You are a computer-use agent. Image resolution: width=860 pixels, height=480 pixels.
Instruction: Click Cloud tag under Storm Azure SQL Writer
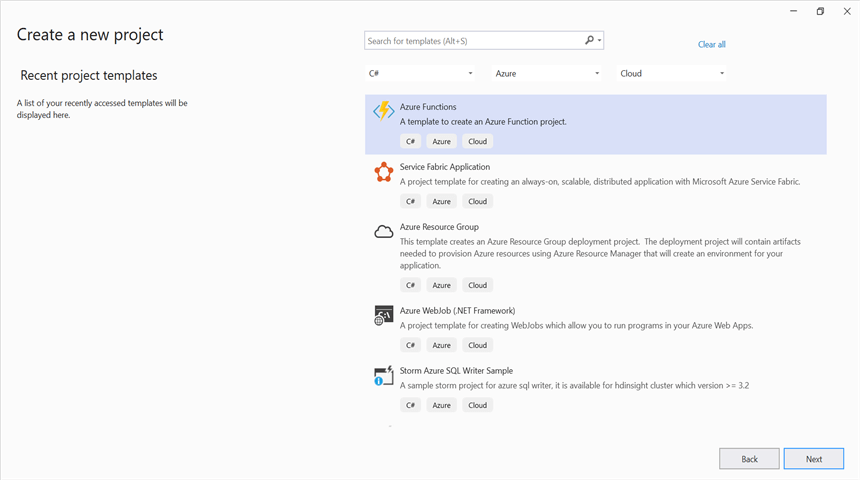click(477, 405)
